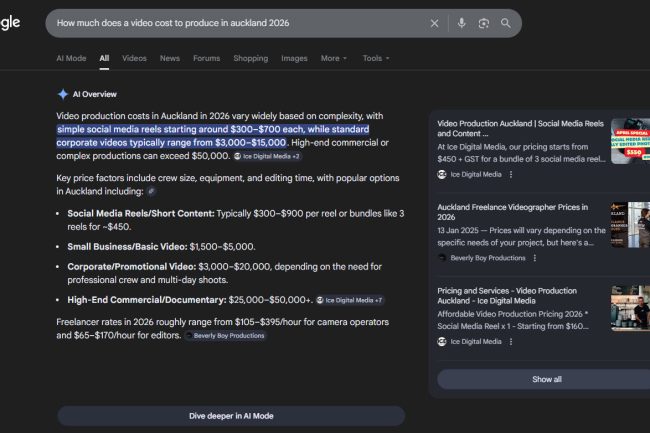The width and height of the screenshot is (650, 433).
Task: Select the All results tab
Action: [104, 58]
